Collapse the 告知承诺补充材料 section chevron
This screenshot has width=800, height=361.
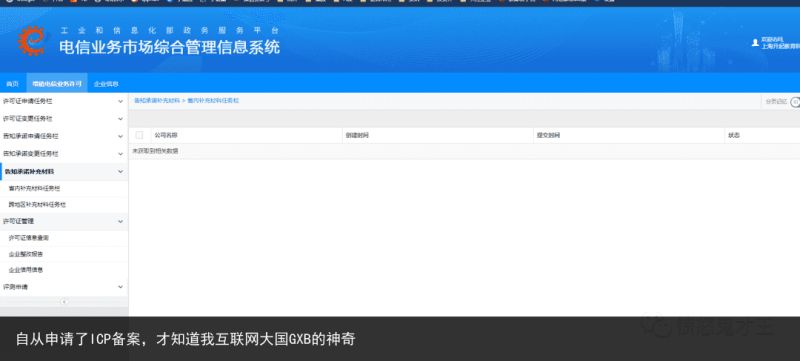[x=120, y=172]
